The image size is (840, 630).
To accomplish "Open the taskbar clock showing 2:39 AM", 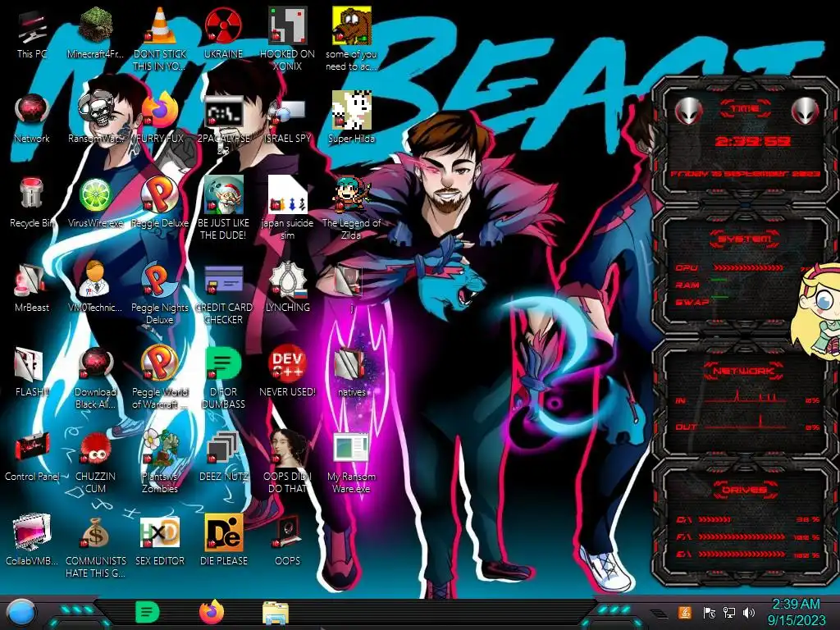I will click(796, 612).
